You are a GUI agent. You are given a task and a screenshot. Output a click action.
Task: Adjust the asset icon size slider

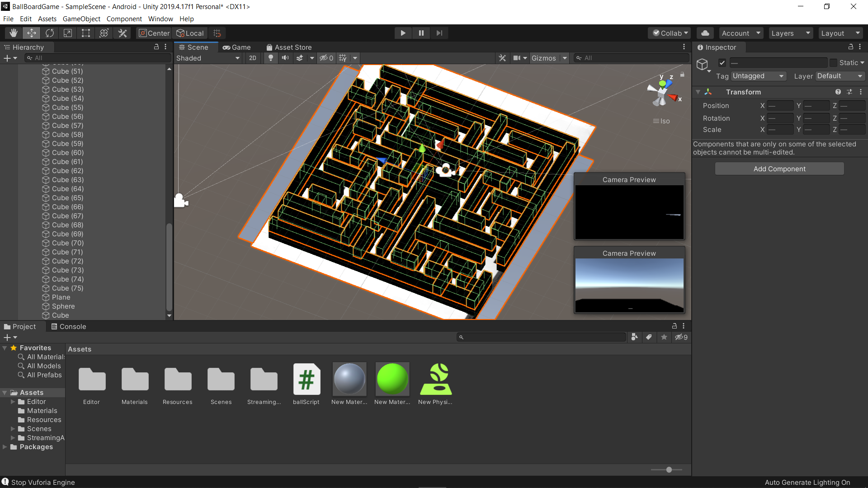coord(669,470)
